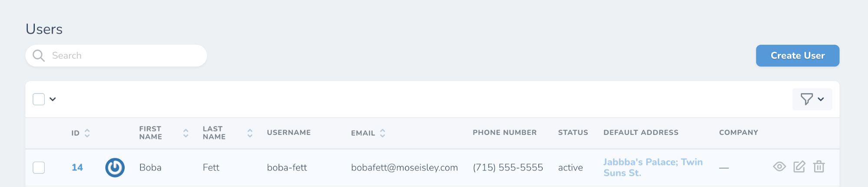Sort by First Name column arrows
The image size is (868, 187).
pyautogui.click(x=186, y=133)
